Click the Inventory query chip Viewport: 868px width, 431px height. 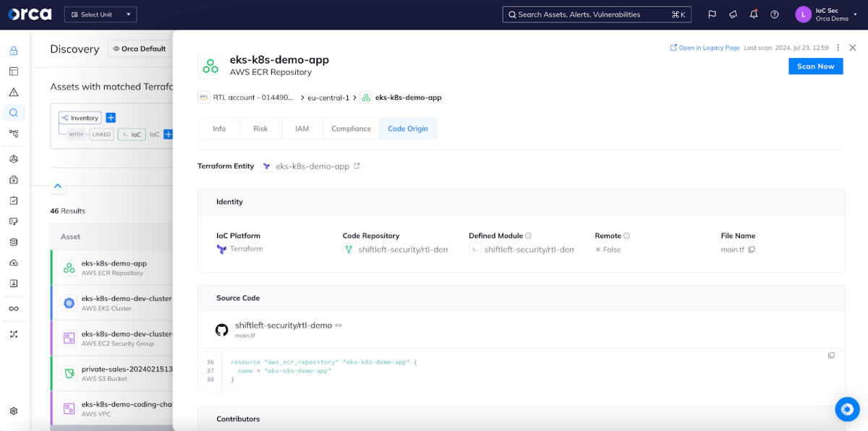pyautogui.click(x=80, y=118)
